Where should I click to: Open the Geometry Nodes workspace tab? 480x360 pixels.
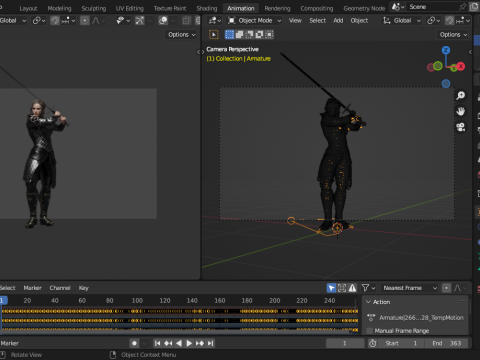(364, 8)
